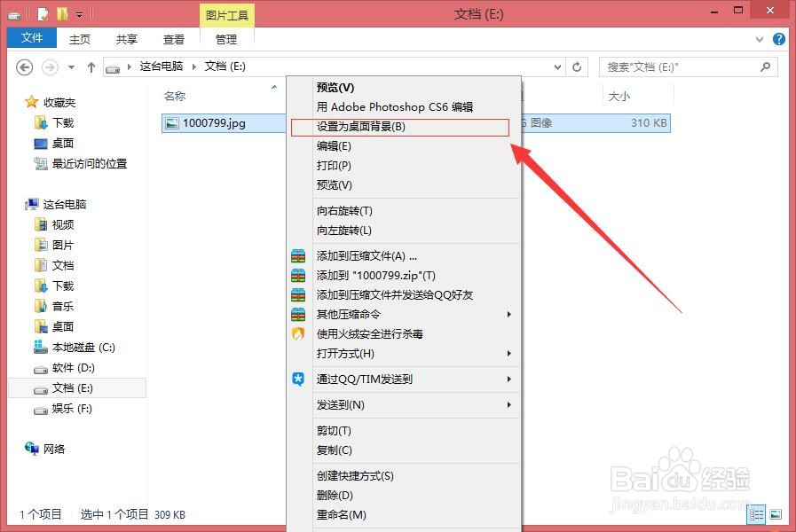Click the WinRAR icon beside "添加到压缩文件(A)"
This screenshot has height=532, width=796.
click(x=297, y=255)
